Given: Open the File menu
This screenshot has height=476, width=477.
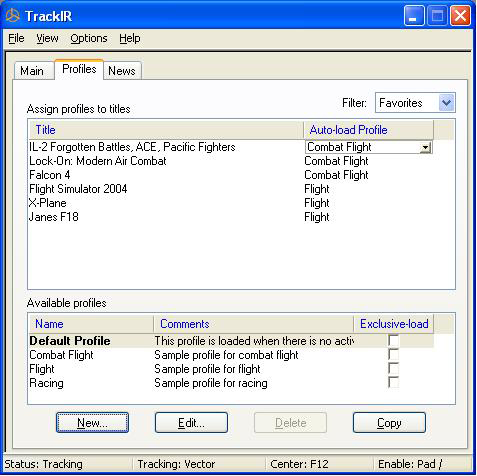Looking at the screenshot, I should pos(16,38).
